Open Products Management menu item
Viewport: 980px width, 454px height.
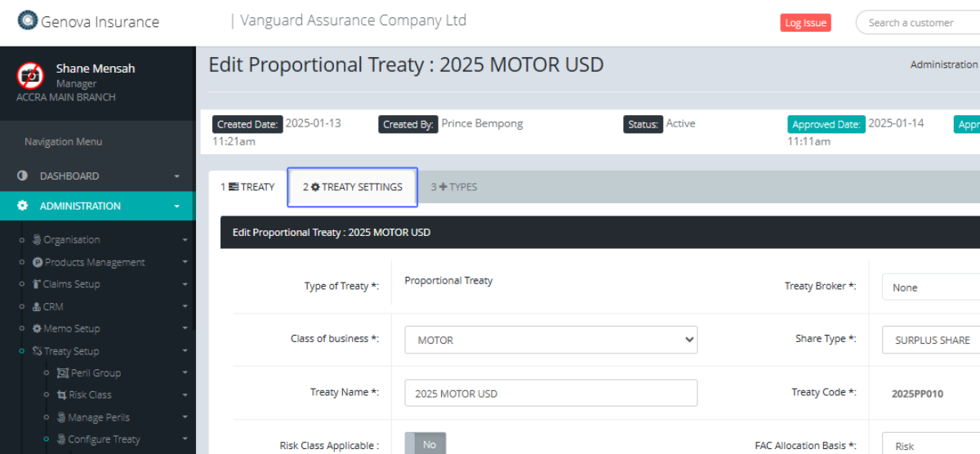tap(94, 262)
